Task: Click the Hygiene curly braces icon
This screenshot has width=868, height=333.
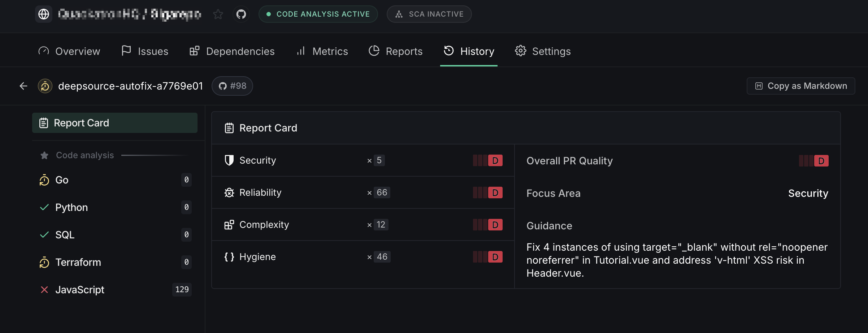Action: coord(229,257)
